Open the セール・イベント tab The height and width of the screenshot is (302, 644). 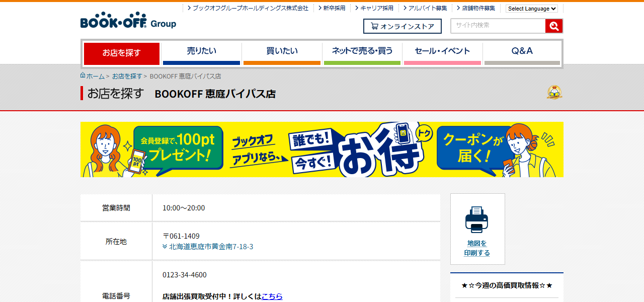click(442, 53)
